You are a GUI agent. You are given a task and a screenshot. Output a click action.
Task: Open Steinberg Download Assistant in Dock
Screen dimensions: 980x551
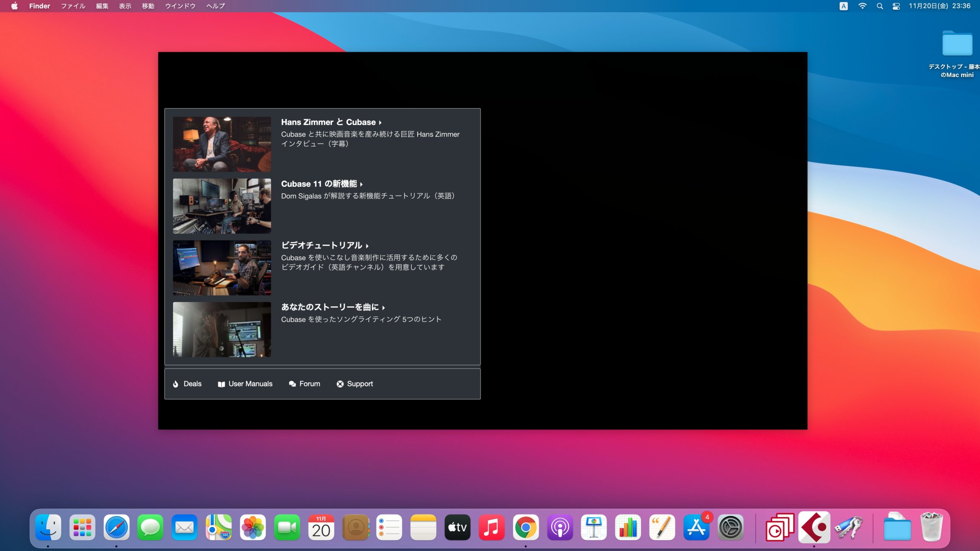780,527
